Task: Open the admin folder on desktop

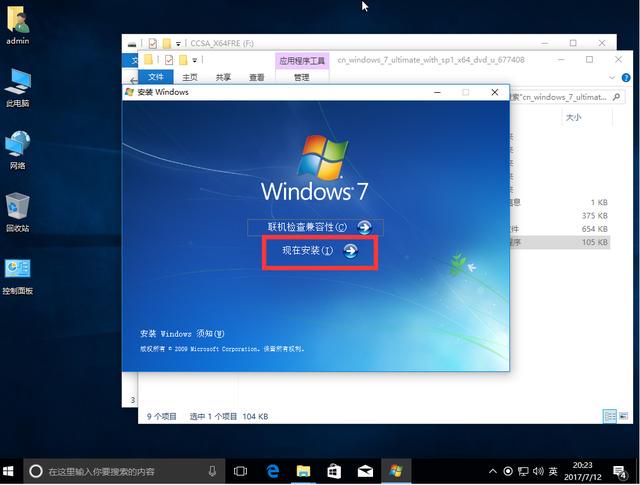Action: [x=18, y=24]
